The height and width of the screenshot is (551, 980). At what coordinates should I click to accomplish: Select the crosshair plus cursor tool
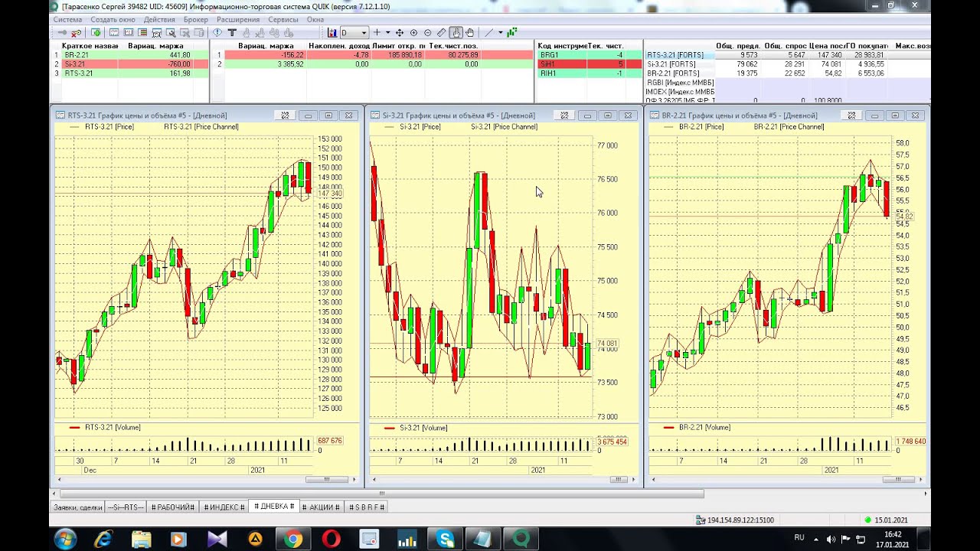[x=377, y=33]
